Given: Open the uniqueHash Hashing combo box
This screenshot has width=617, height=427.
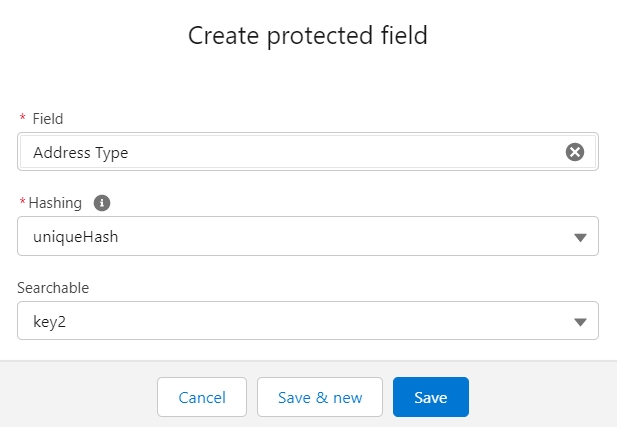Looking at the screenshot, I should point(300,236).
